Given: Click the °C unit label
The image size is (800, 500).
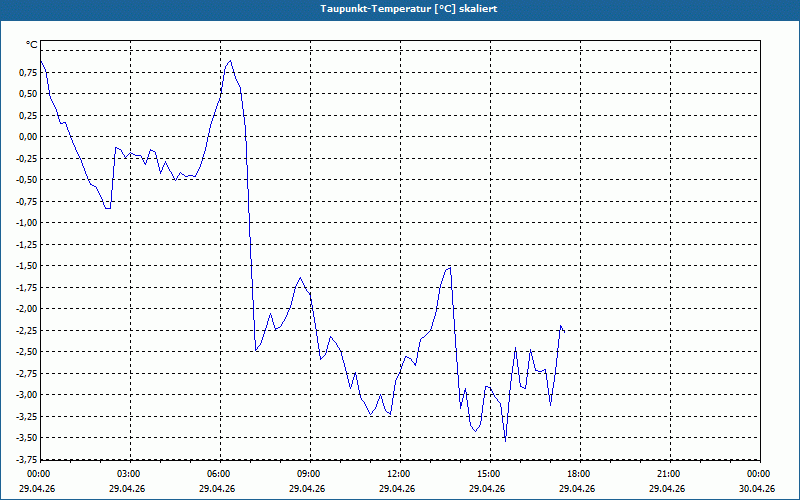Looking at the screenshot, I should pos(32,45).
